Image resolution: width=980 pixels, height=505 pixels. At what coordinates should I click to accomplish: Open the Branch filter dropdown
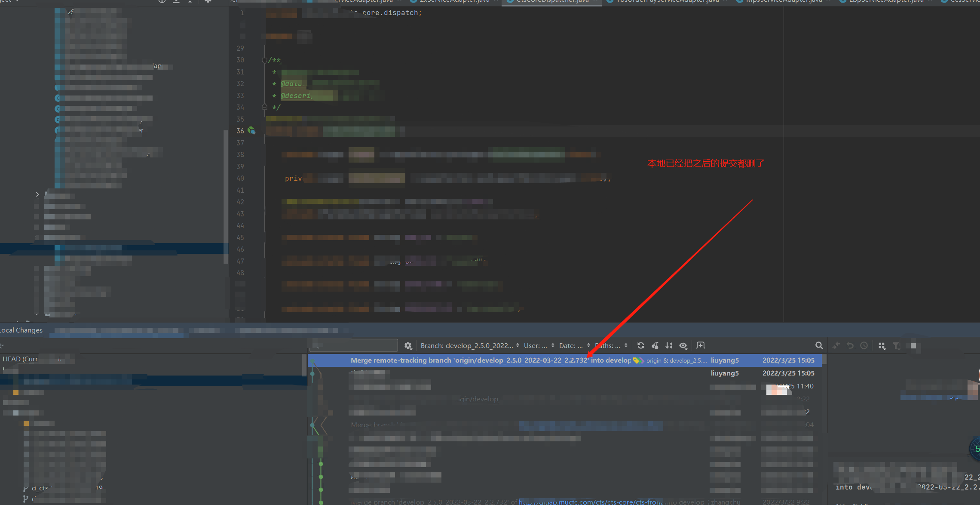pyautogui.click(x=469, y=345)
